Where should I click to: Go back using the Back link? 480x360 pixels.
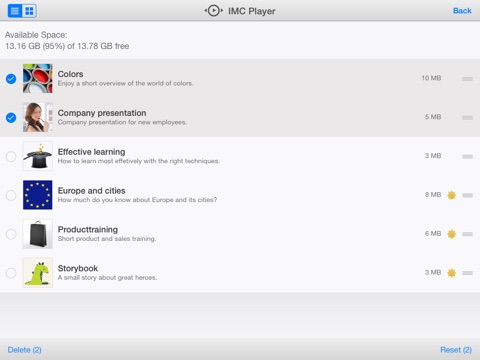tap(462, 11)
